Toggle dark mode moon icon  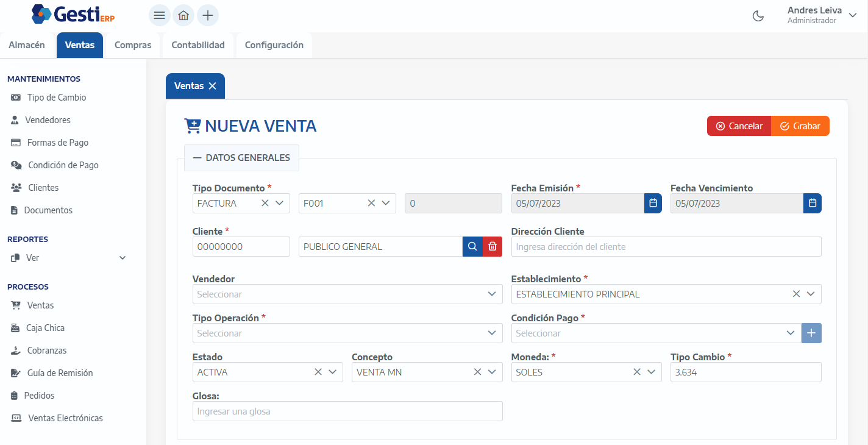(758, 16)
